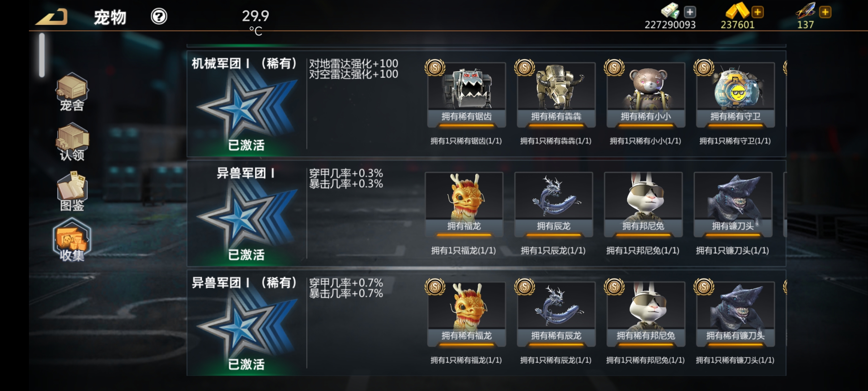
Task: Select the 拥有福龙 golden dragon card
Action: [x=464, y=205]
